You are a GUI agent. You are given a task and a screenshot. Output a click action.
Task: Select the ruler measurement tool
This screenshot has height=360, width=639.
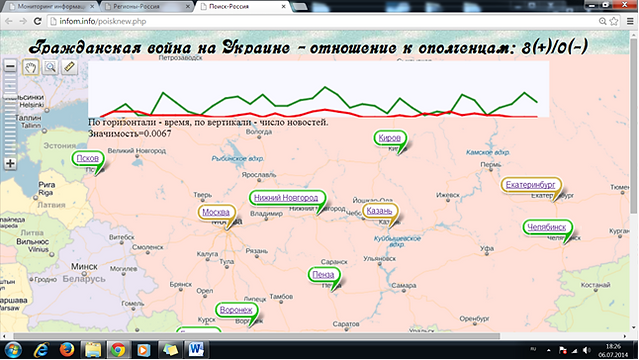coord(69,67)
